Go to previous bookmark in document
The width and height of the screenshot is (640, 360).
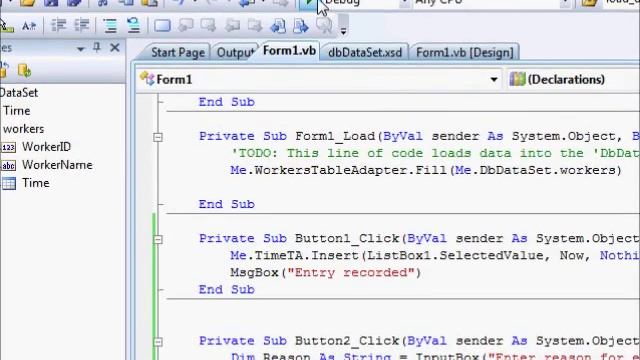(278, 26)
